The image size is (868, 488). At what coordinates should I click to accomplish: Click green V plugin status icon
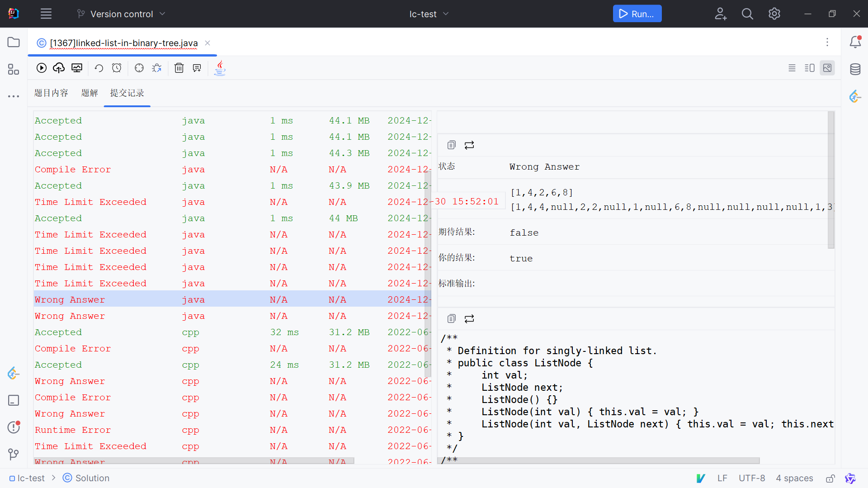pyautogui.click(x=701, y=478)
